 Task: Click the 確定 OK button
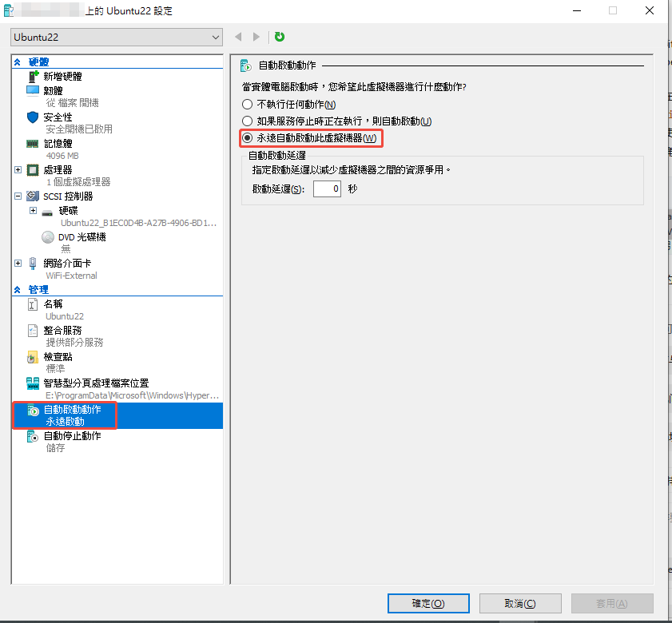pos(428,603)
